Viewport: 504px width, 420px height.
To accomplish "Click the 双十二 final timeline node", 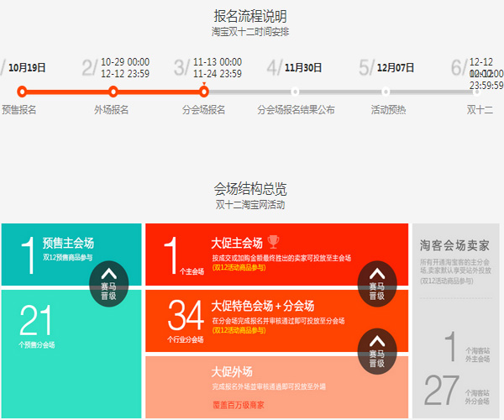I will pyautogui.click(x=476, y=92).
